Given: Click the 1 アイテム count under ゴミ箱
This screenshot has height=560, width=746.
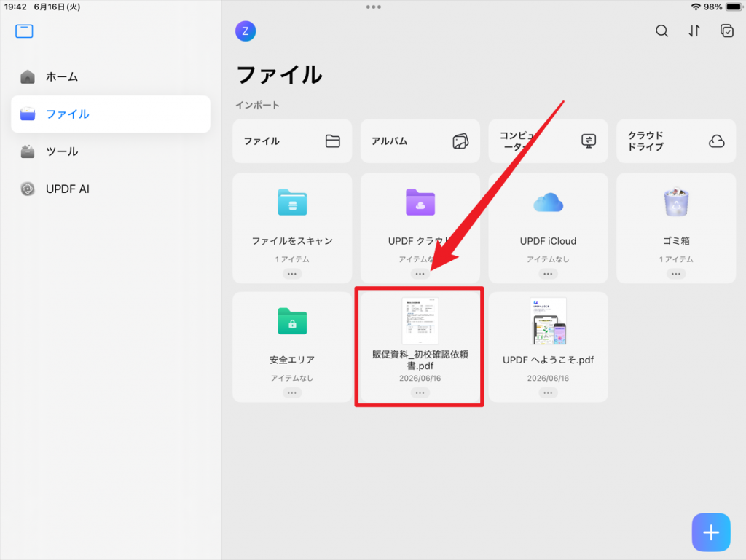Looking at the screenshot, I should coord(676,259).
